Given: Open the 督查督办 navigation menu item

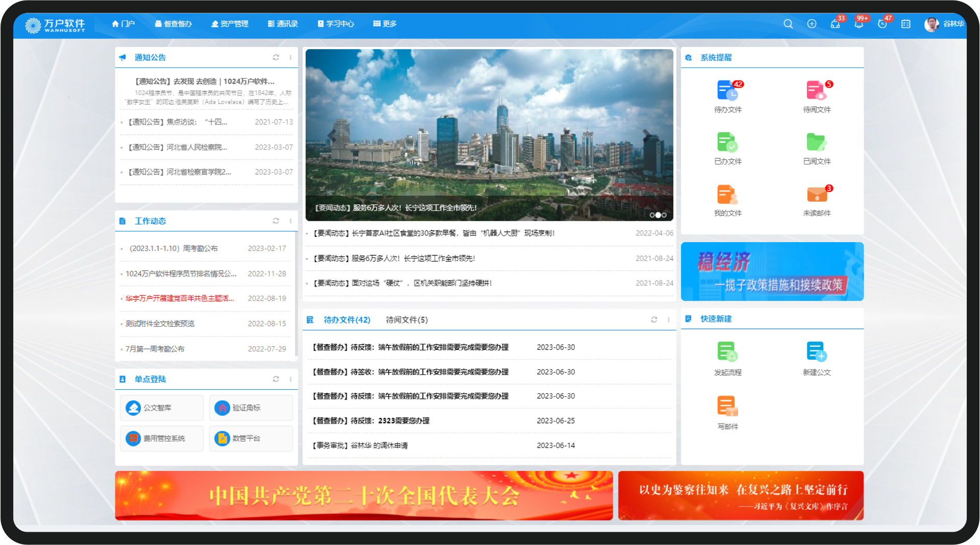Looking at the screenshot, I should point(174,24).
